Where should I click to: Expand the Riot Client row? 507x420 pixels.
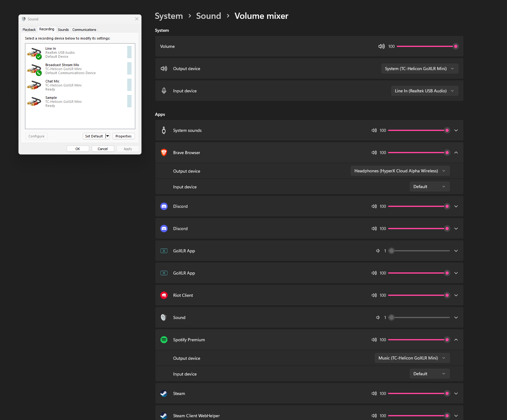tap(456, 295)
